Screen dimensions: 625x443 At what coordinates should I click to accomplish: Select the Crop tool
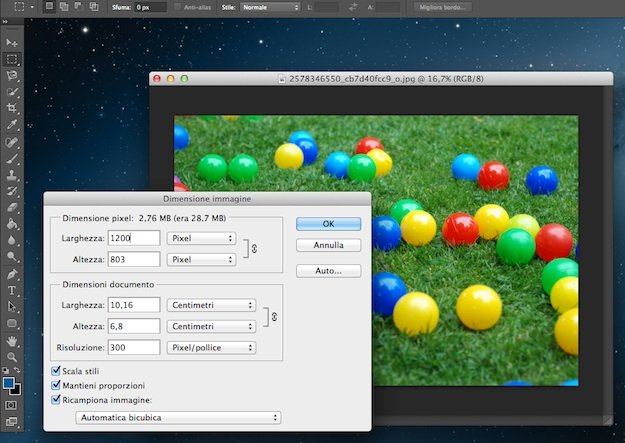click(x=12, y=108)
